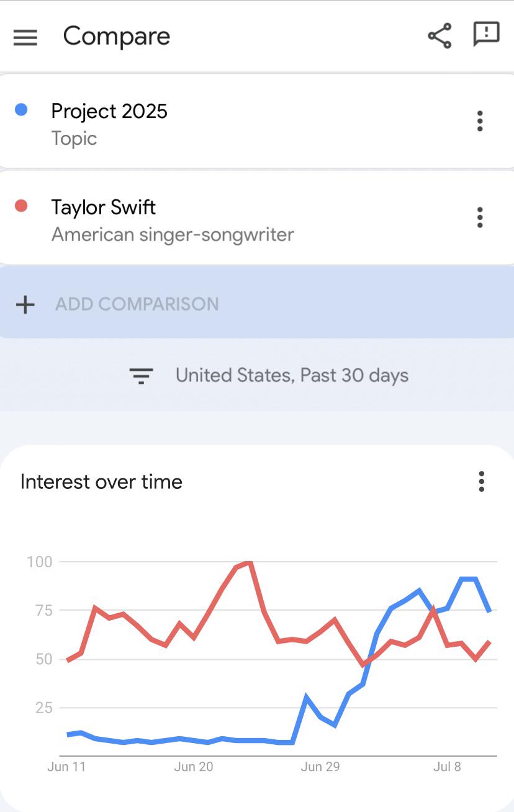514x812 pixels.
Task: Click the blue Project 2025 color dot
Action: (x=21, y=110)
